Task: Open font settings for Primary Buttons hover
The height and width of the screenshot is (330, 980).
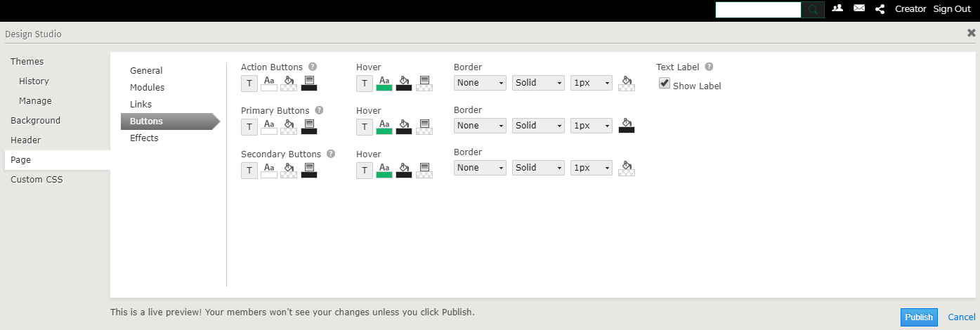Action: (365, 126)
